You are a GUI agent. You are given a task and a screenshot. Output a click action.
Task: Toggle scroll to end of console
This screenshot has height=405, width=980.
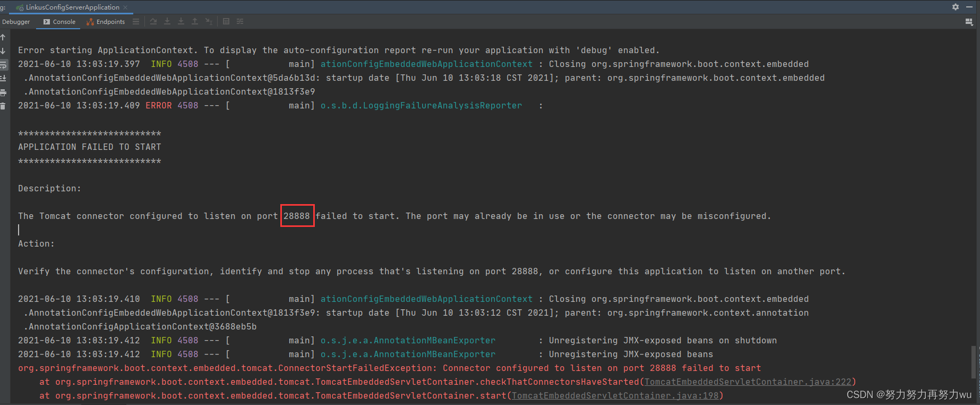[3, 79]
